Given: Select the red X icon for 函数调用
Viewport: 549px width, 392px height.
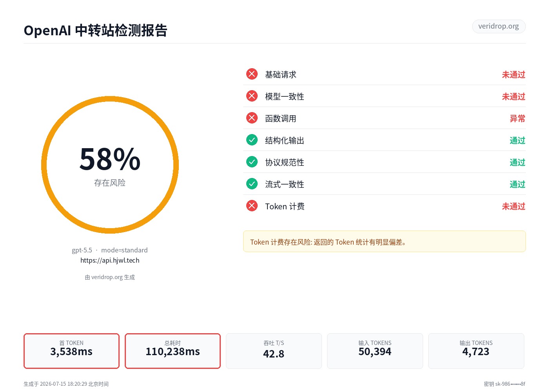Looking at the screenshot, I should point(252,118).
